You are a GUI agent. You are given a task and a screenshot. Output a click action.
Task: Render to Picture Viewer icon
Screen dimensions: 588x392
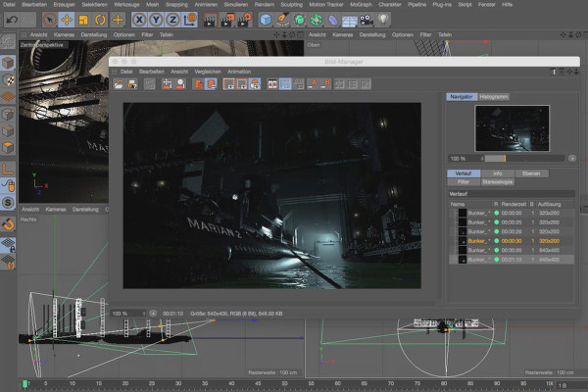click(227, 20)
